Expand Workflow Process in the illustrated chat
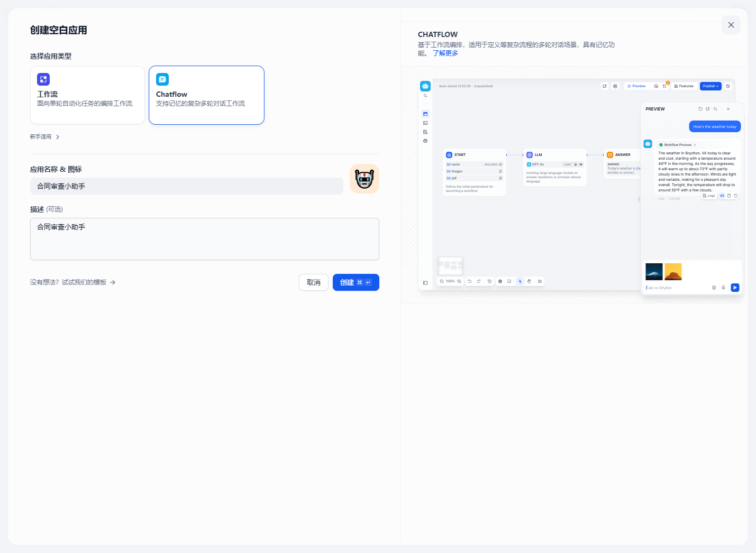 [x=678, y=145]
